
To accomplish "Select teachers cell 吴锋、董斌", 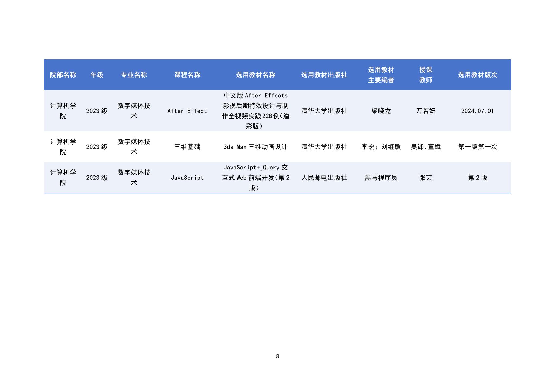I will (425, 147).
